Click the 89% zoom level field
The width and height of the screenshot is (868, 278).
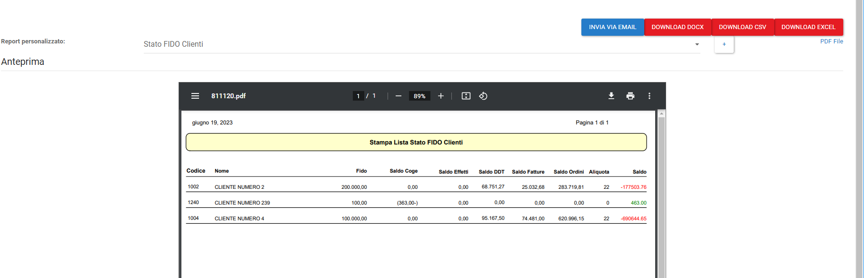coord(419,96)
